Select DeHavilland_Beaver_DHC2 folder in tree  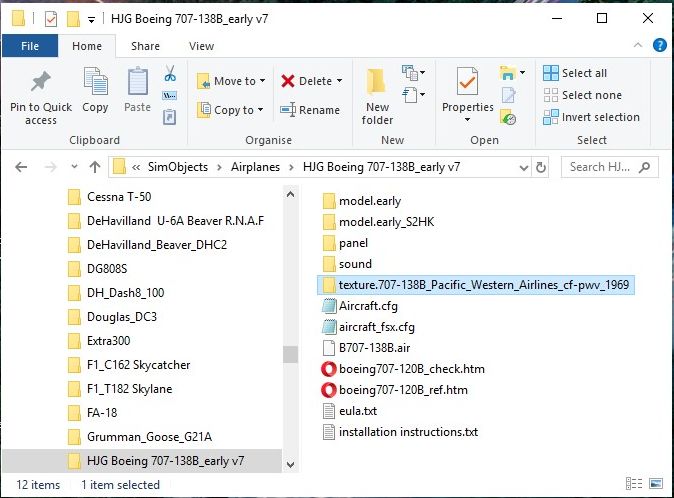pyautogui.click(x=157, y=244)
